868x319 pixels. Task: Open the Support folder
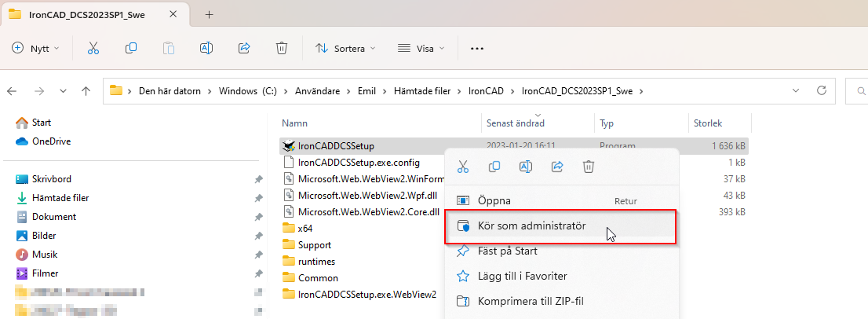314,245
